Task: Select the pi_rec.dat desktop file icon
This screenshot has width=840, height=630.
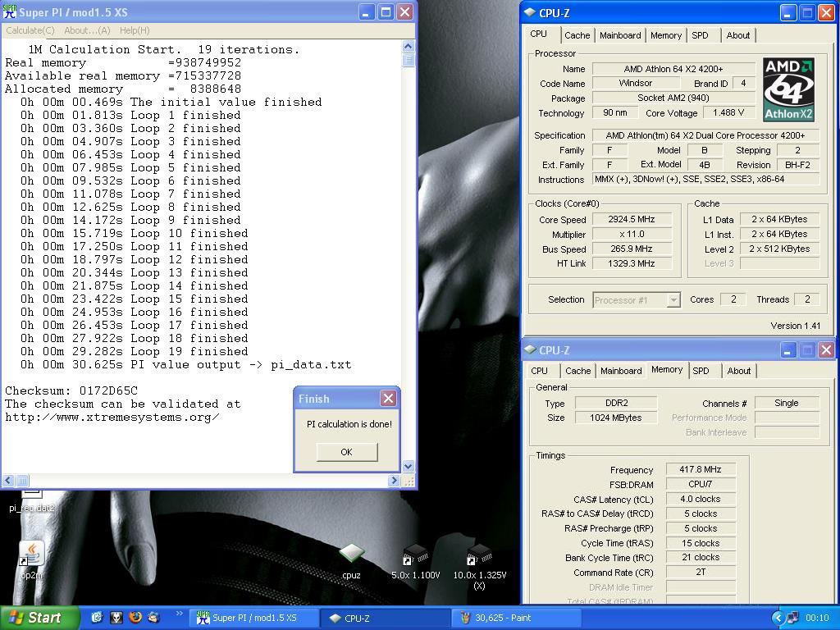Action: pos(32,501)
